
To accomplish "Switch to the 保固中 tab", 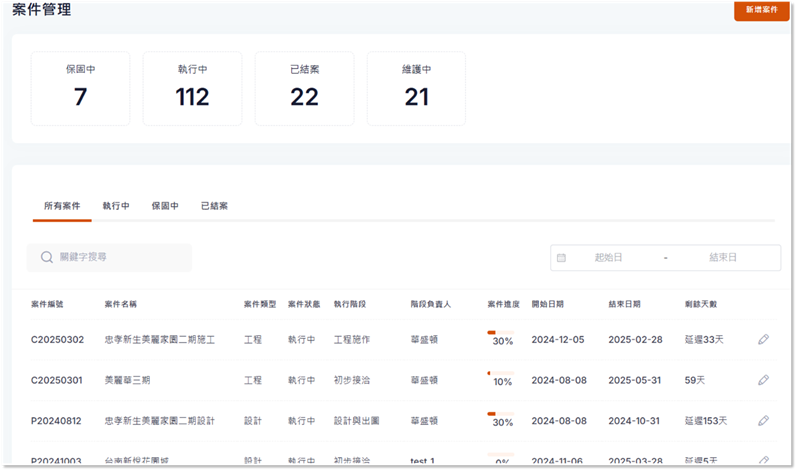I will [x=165, y=206].
